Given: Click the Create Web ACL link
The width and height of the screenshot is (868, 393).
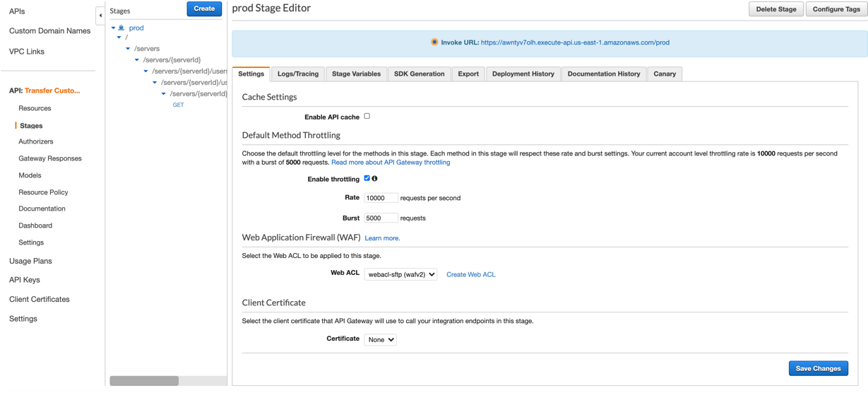Looking at the screenshot, I should [470, 274].
